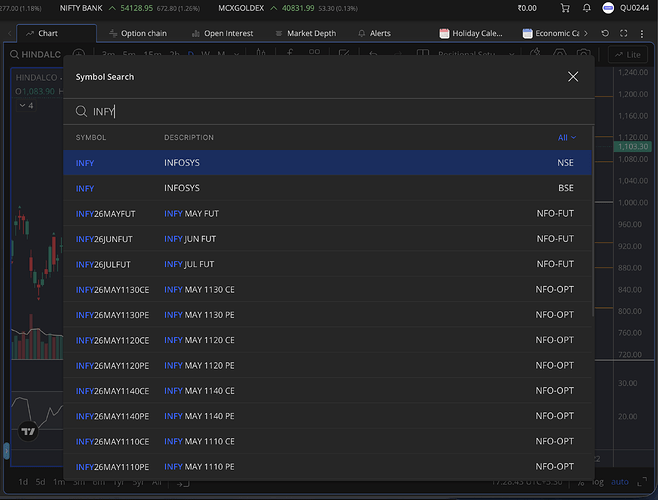Select INFY26MAY1140PE option row

[x=327, y=416]
